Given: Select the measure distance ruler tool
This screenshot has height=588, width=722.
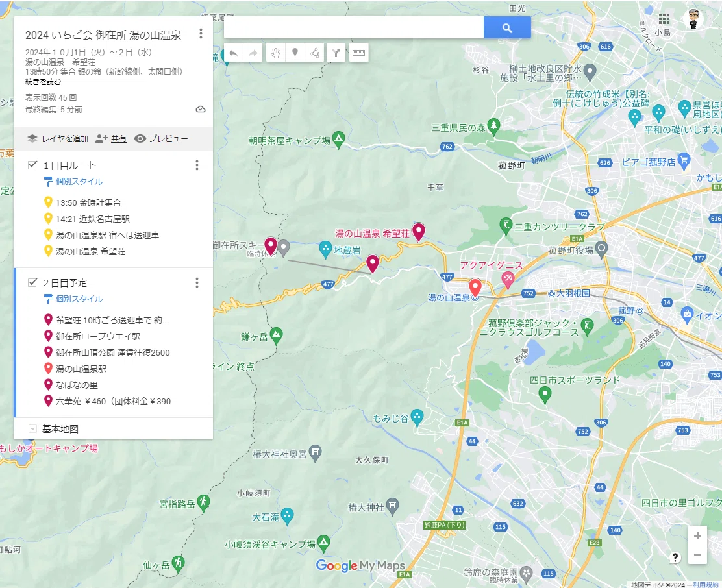Looking at the screenshot, I should 358,53.
